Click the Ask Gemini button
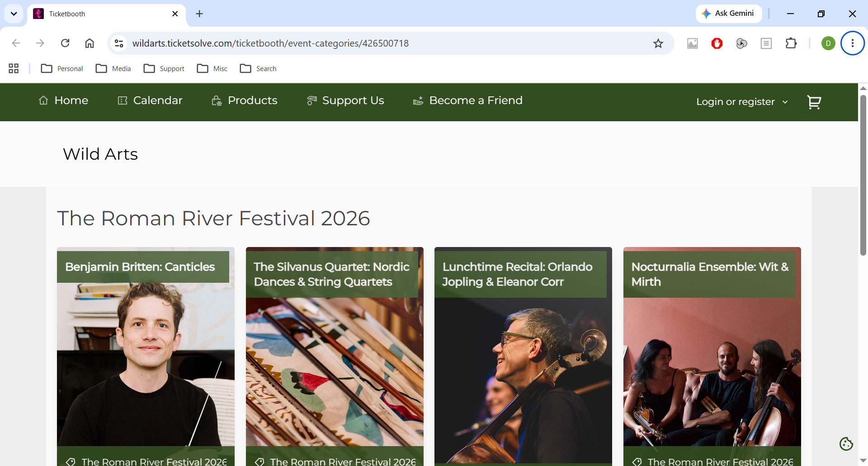Image resolution: width=868 pixels, height=466 pixels. click(728, 14)
